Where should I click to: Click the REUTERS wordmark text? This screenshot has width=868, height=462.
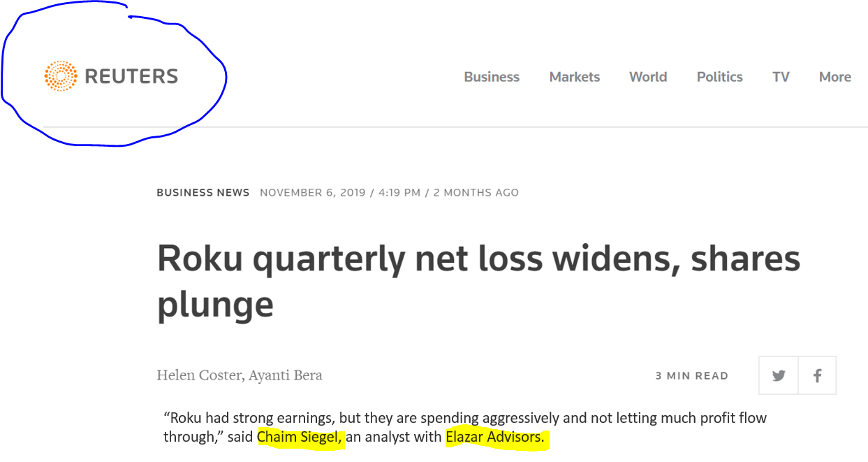[131, 76]
